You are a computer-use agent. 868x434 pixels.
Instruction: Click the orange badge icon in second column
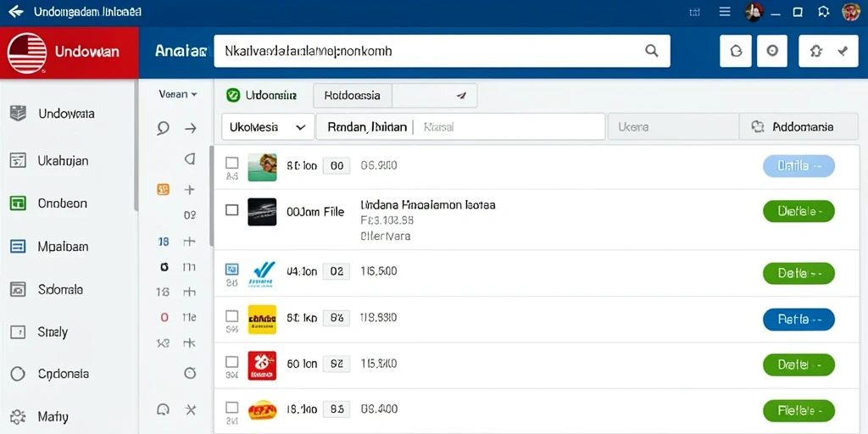(164, 190)
